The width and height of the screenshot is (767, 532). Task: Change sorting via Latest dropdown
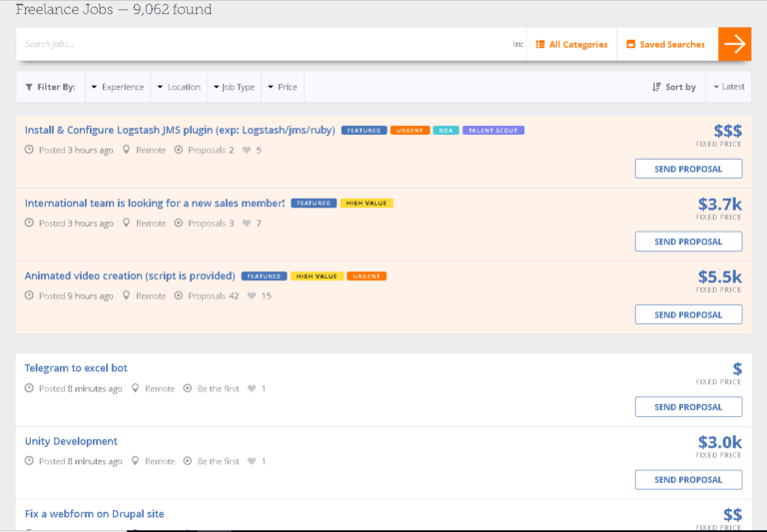[729, 87]
